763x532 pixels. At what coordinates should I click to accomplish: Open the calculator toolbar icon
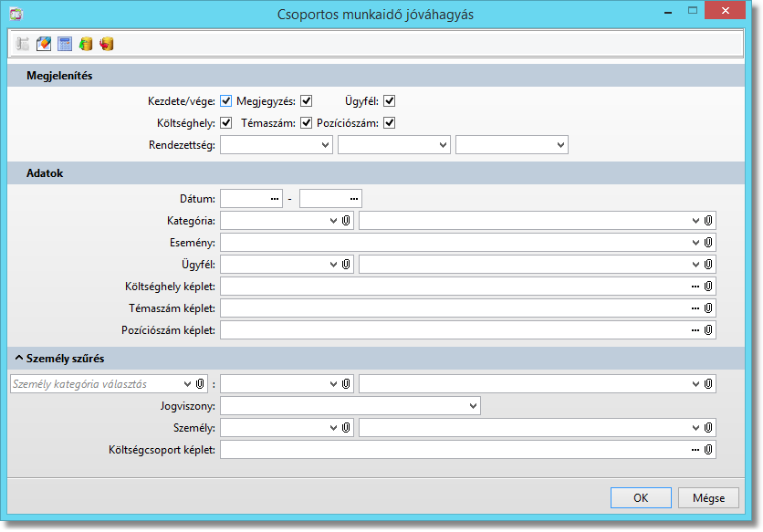[65, 44]
